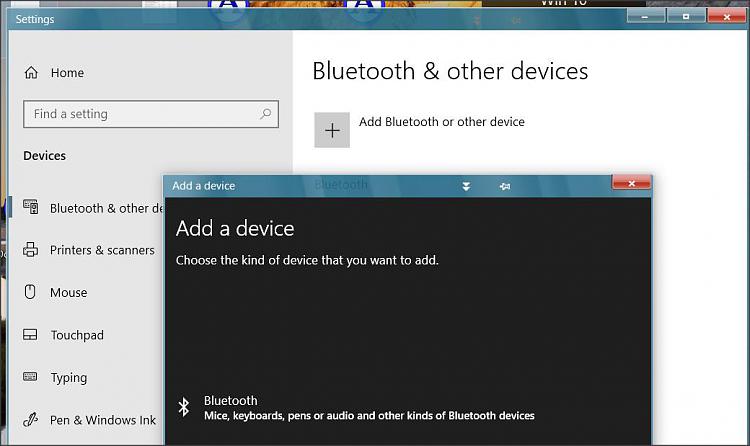Click the Devices heading in sidebar
This screenshot has height=446, width=750.
(44, 156)
